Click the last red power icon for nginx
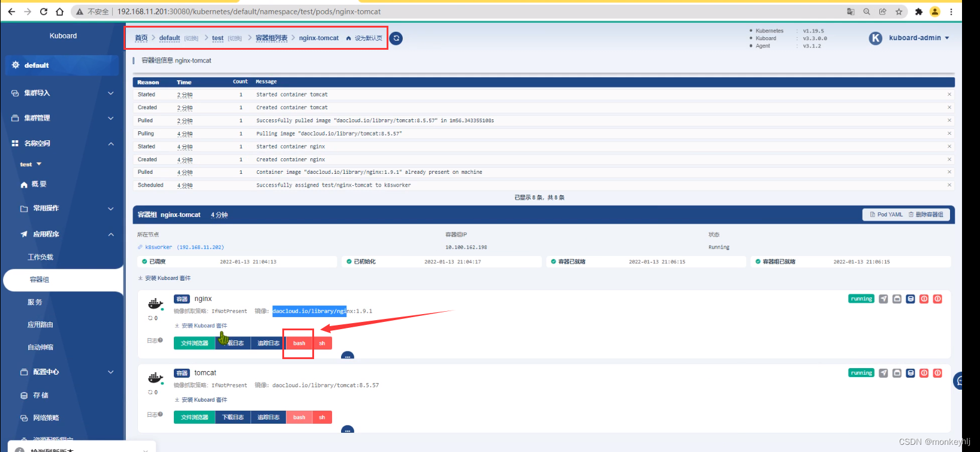 click(x=938, y=299)
